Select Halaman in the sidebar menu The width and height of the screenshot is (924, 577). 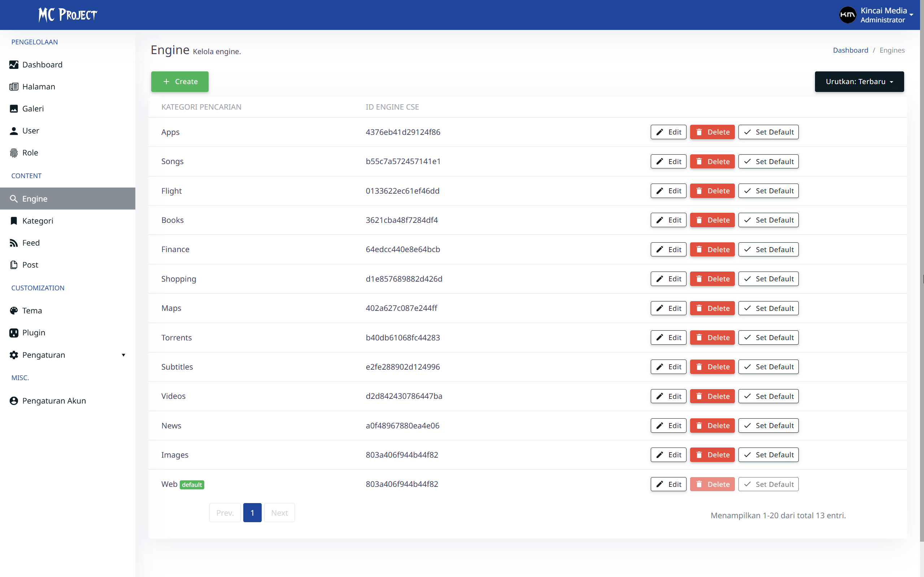pos(38,87)
